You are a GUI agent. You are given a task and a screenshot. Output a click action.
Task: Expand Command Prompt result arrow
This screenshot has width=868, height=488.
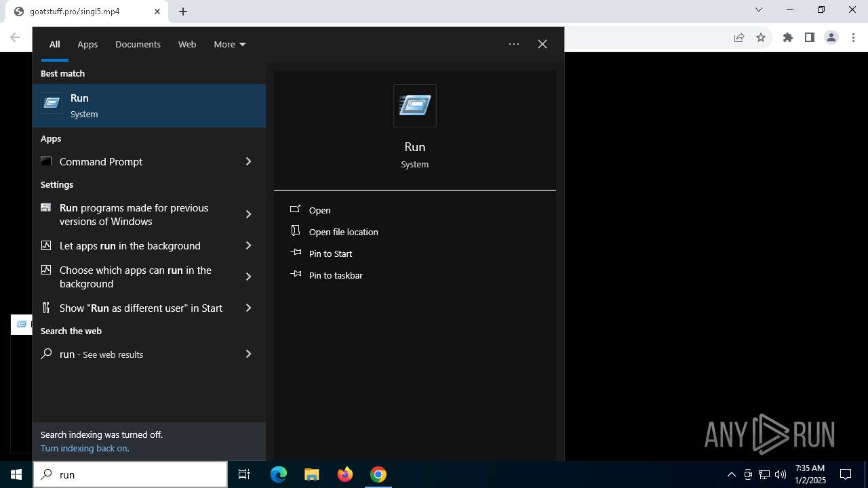click(x=248, y=161)
